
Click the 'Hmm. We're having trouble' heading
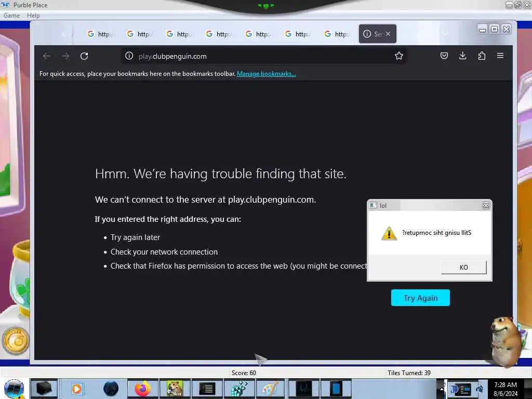pos(220,174)
